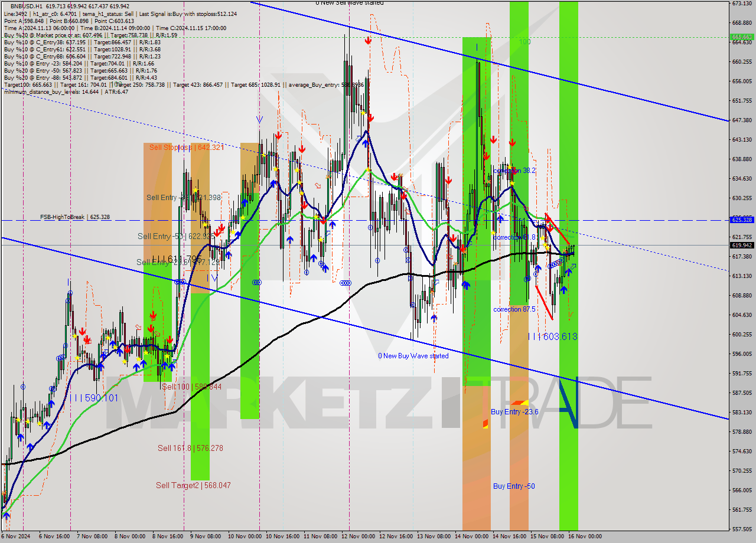Image resolution: width=756 pixels, height=543 pixels.
Task: Click the BNBUSD,H1 symbol title
Action: [x=27, y=6]
